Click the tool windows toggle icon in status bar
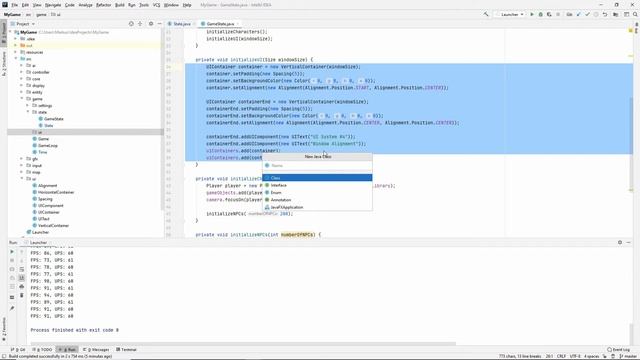Viewport: 640px width, 360px height. click(3, 356)
